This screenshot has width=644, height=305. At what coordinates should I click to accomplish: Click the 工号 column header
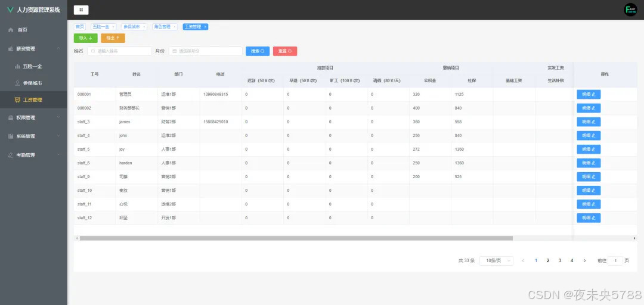(94, 74)
